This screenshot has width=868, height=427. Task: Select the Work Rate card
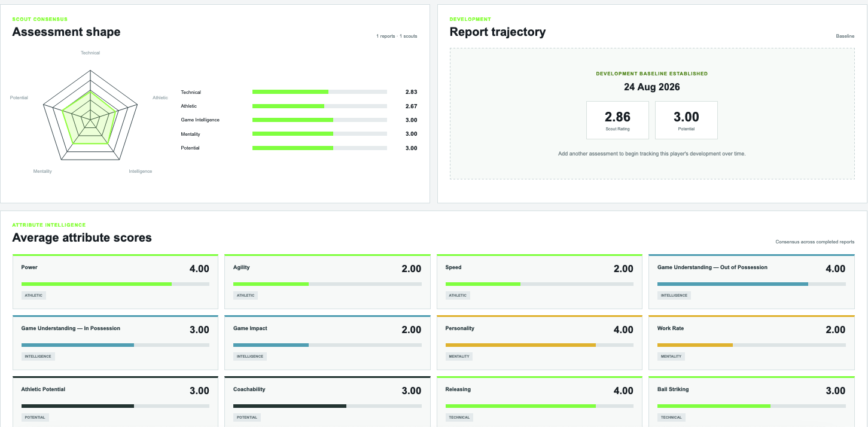pyautogui.click(x=751, y=342)
